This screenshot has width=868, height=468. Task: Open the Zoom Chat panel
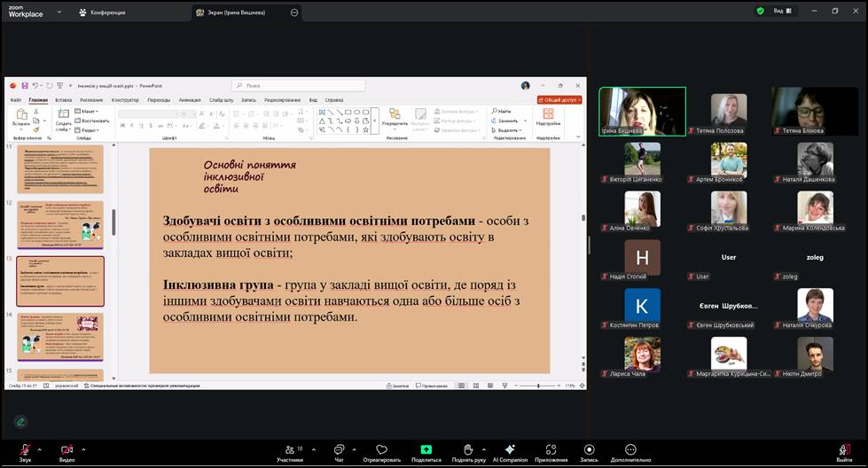(x=339, y=450)
